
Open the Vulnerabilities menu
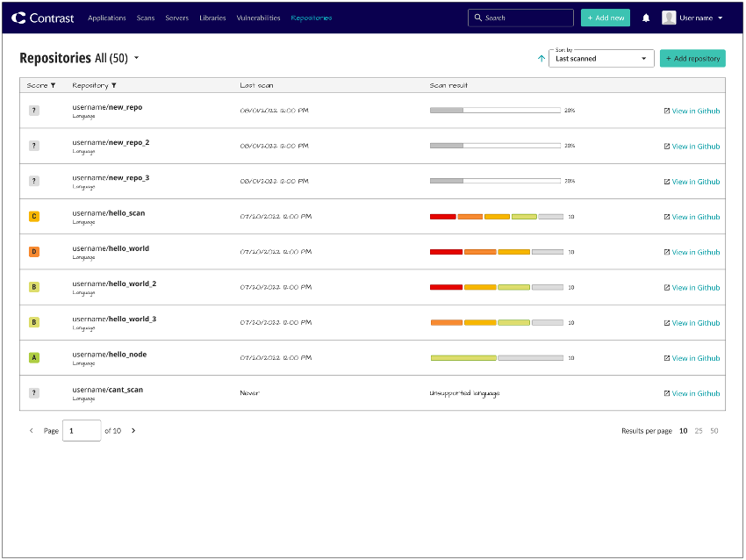[258, 18]
